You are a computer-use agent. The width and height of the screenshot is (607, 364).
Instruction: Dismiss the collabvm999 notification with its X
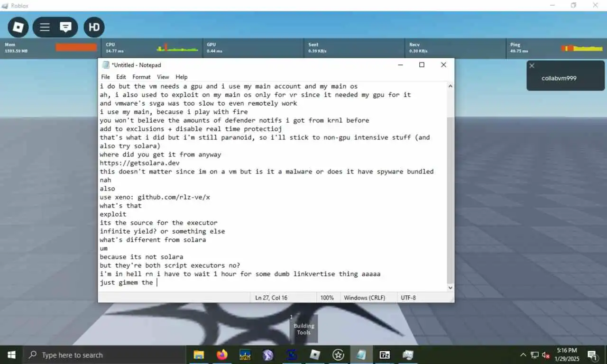coord(532,65)
